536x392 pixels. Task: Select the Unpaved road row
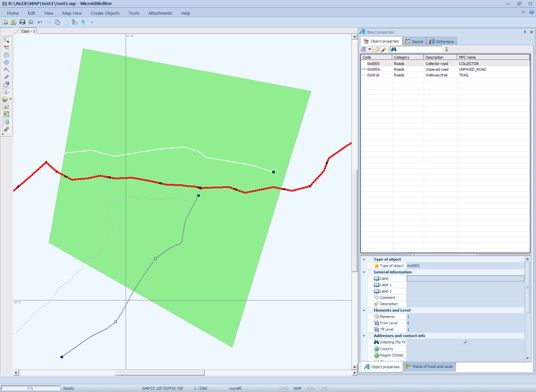click(437, 69)
